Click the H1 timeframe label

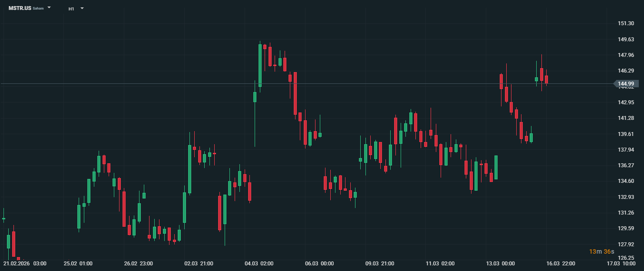(x=71, y=9)
